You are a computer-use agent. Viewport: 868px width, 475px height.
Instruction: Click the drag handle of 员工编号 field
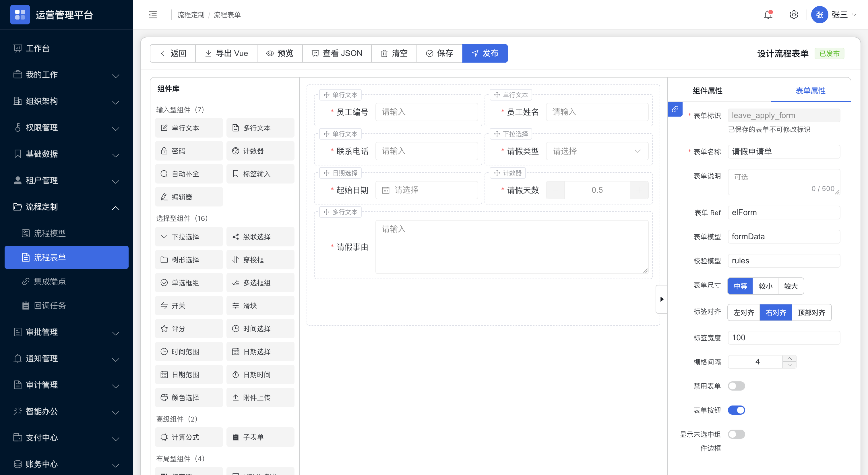[x=326, y=95]
